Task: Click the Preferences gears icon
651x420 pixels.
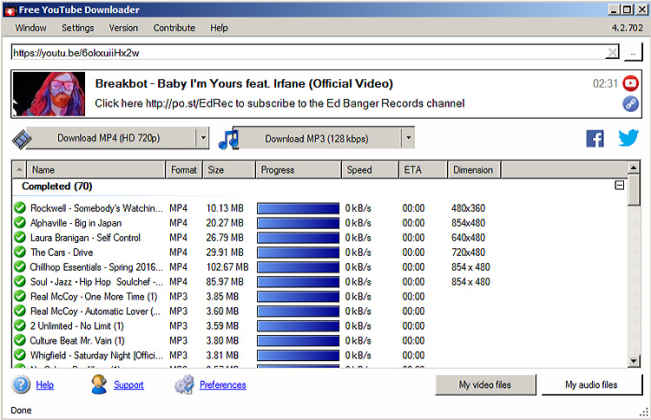Action: point(183,385)
